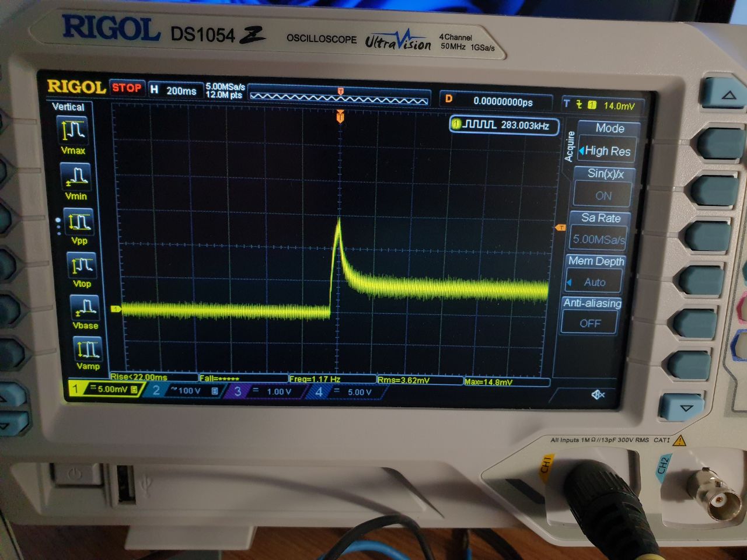
Task: Click the softkey beside Sin(x)/x
Action: (x=713, y=190)
